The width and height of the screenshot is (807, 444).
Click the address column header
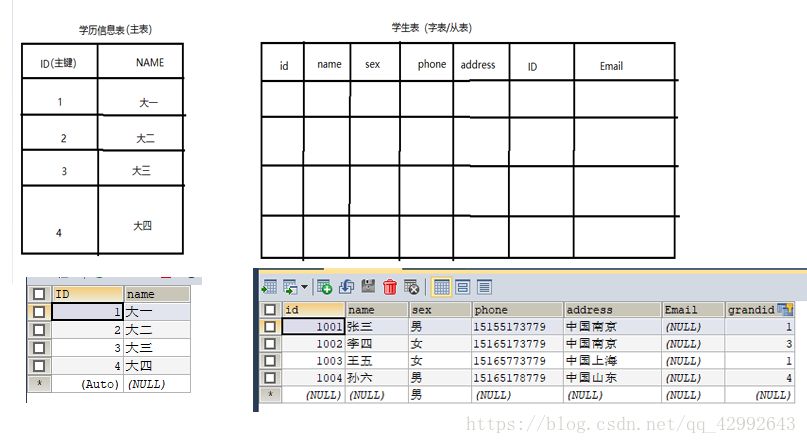click(x=612, y=310)
